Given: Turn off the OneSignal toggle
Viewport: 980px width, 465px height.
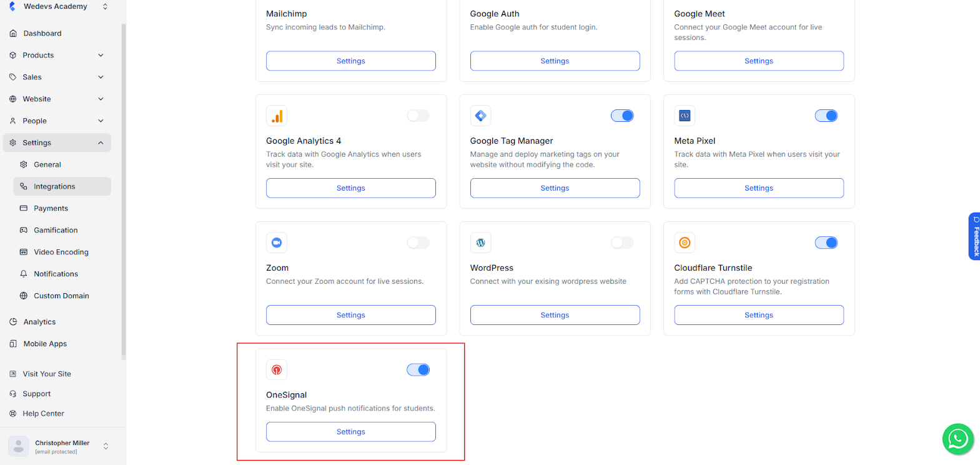Looking at the screenshot, I should (418, 370).
